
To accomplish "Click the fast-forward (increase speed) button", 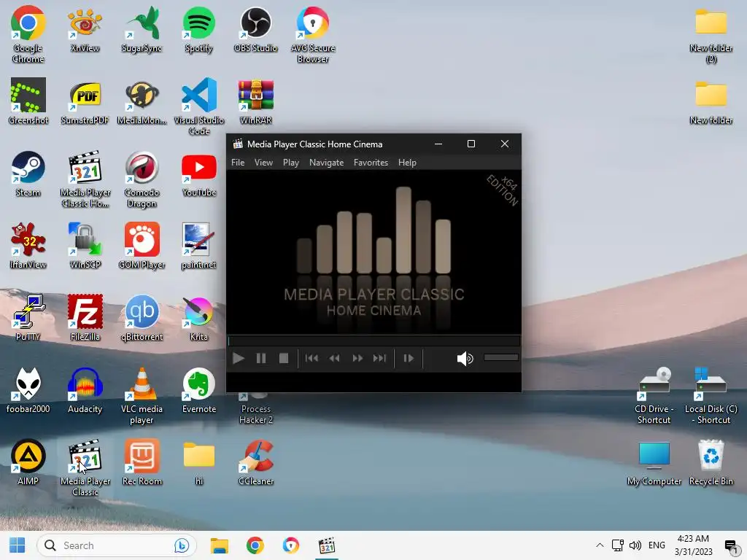I will coord(357,358).
